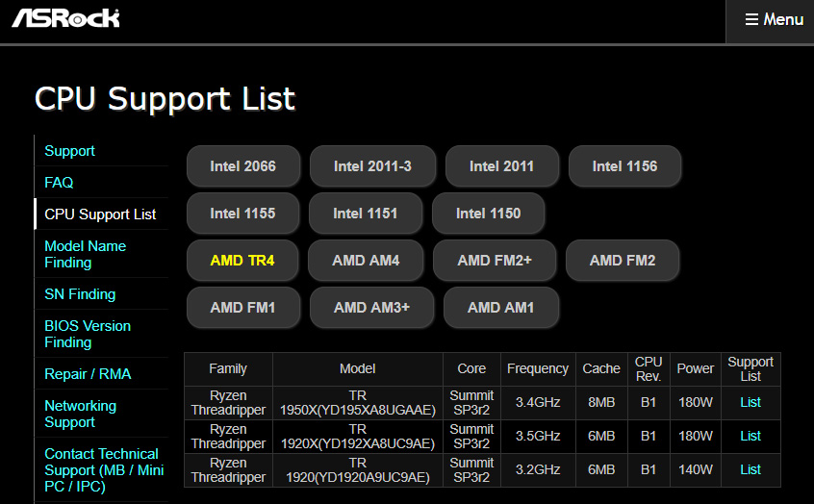Screen dimensions: 814x504
Task: Open List link for TR 1920X
Action: tap(750, 436)
